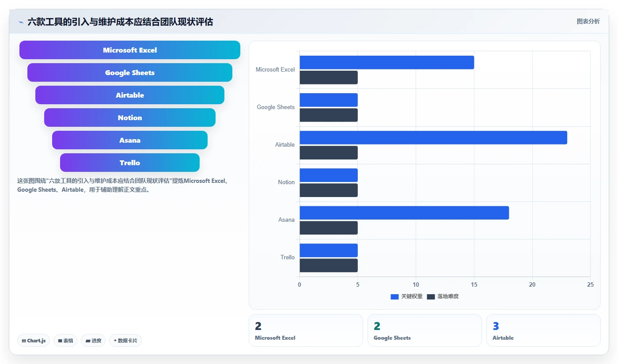The width and height of the screenshot is (618, 364).
Task: Click the Airtable axis label
Action: click(x=285, y=144)
